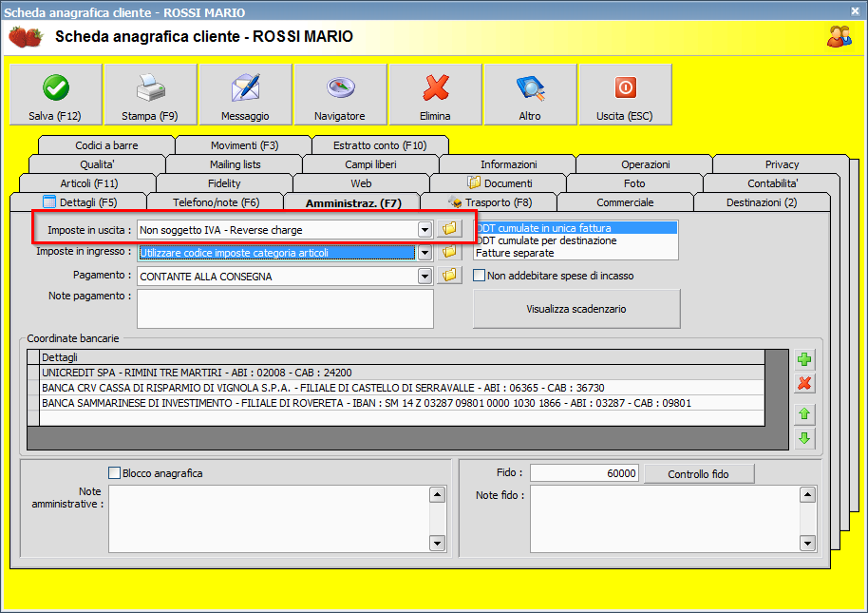Click the Uscita (ESC) power button

[626, 95]
